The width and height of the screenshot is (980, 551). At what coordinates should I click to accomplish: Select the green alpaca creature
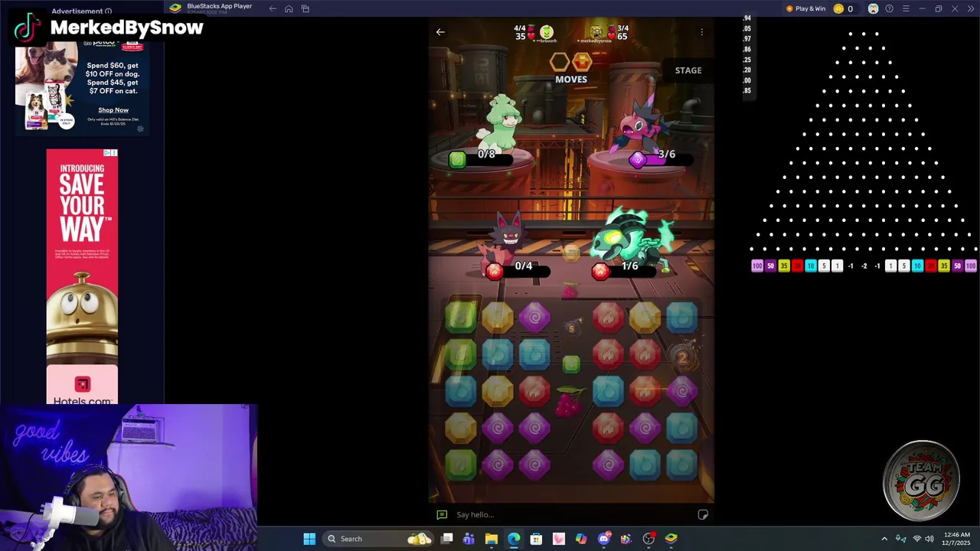[x=500, y=122]
